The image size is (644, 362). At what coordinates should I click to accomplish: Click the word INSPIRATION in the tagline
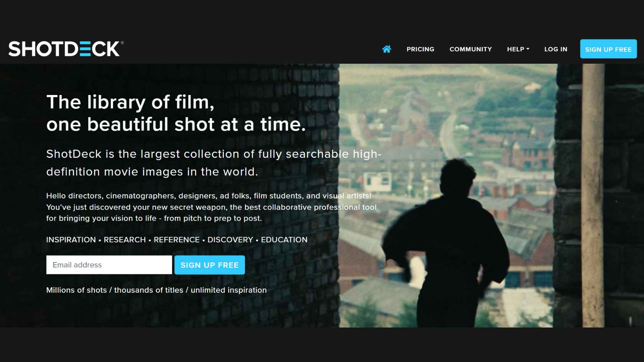[x=71, y=240]
